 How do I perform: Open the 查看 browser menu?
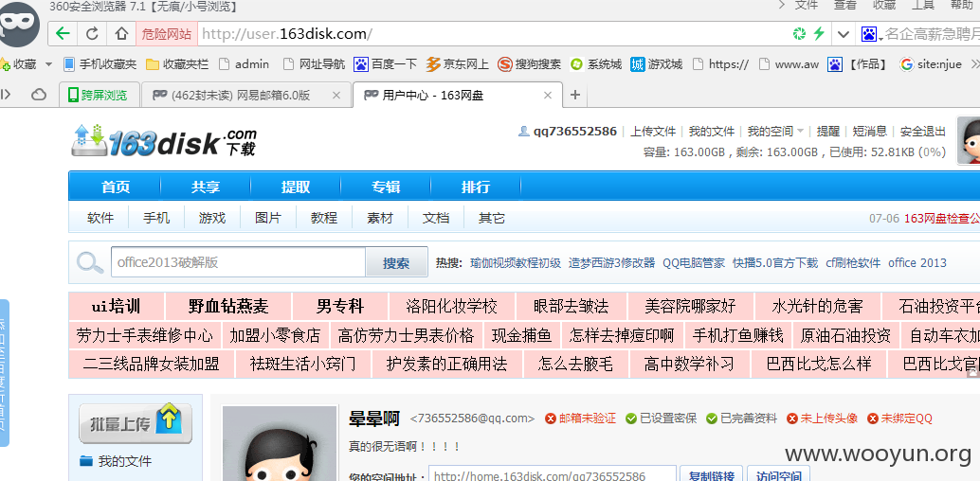coord(845,5)
